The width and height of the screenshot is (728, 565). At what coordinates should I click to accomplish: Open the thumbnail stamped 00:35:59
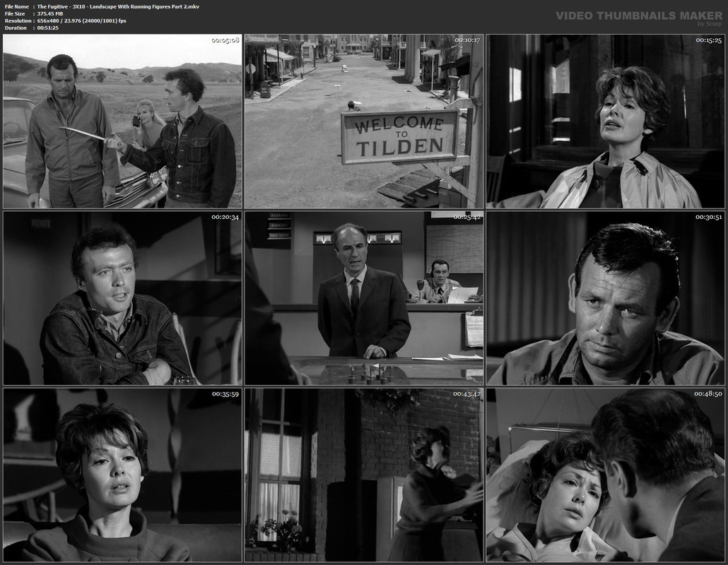point(122,475)
